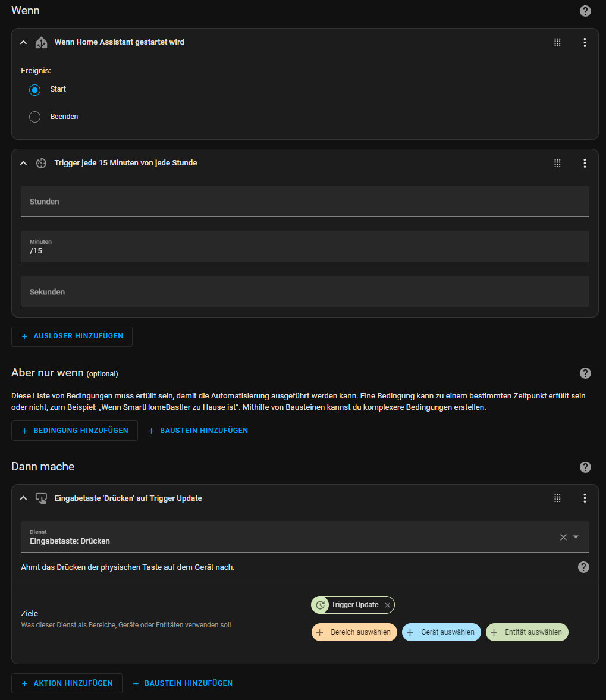Click Bereich auswählen chip
Viewport: 606px width, 700px height.
[x=354, y=632]
